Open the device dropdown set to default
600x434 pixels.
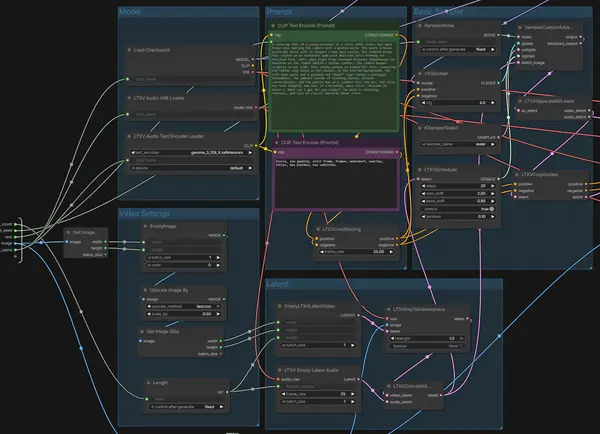[192, 168]
